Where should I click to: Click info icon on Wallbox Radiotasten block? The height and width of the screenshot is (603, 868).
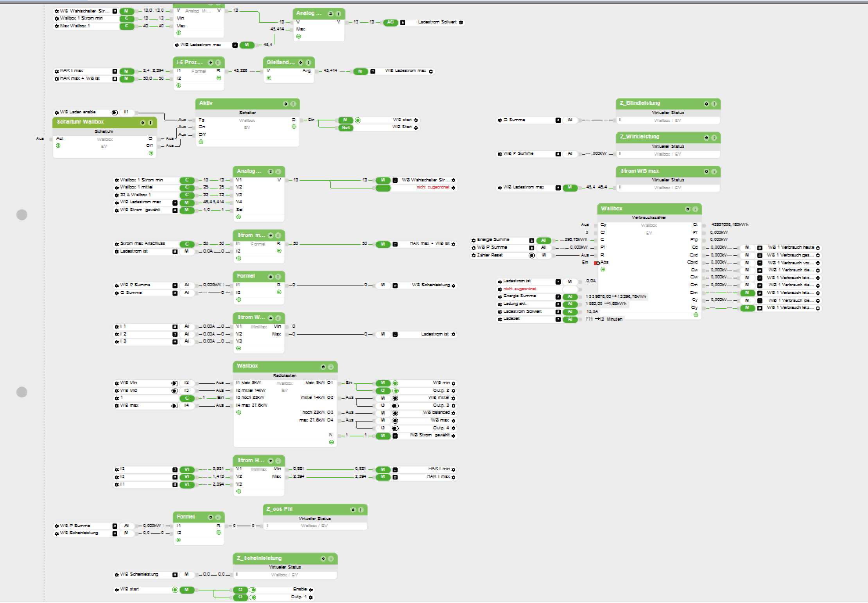[331, 367]
